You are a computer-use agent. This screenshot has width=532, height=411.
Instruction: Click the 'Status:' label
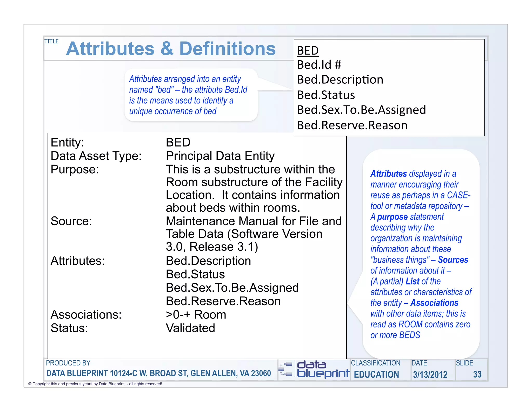(69, 328)
